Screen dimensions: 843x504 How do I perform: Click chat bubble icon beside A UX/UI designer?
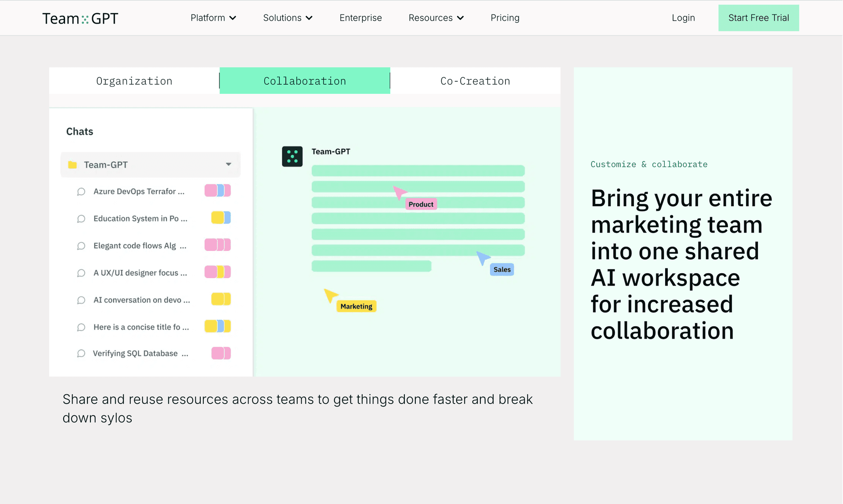[81, 273]
